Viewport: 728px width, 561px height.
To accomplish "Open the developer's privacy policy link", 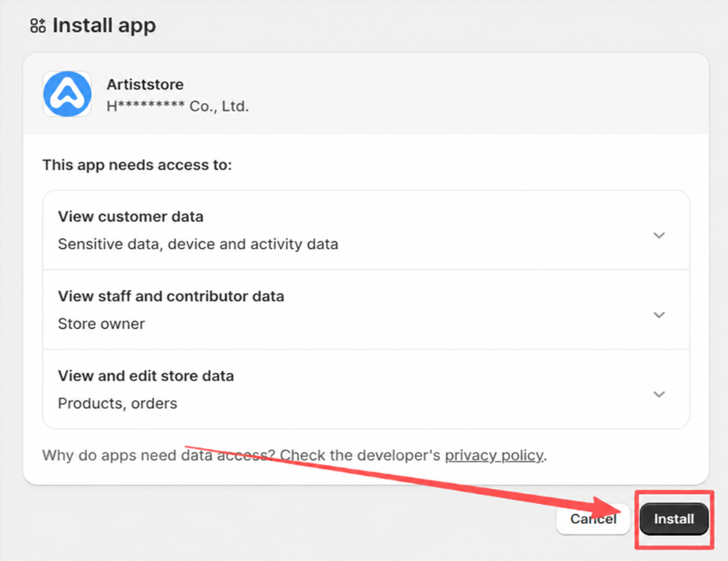I will pos(494,455).
